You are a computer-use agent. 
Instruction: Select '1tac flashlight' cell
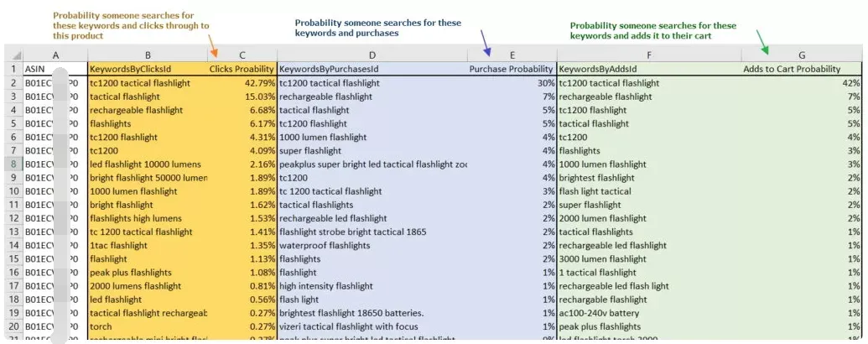click(148, 245)
